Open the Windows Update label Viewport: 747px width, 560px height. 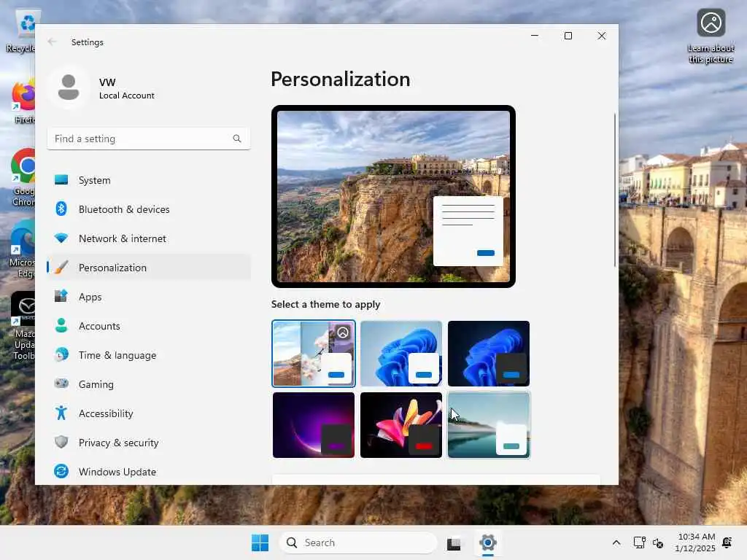pyautogui.click(x=117, y=472)
